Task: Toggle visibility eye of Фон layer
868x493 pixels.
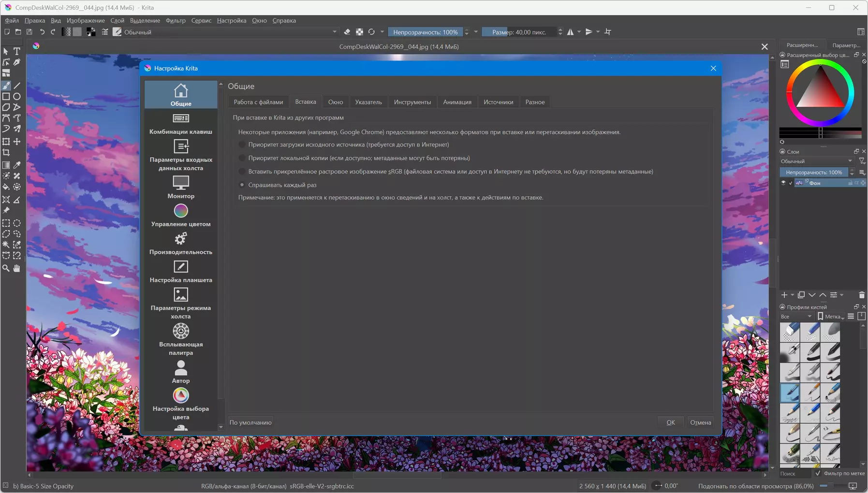Action: point(783,183)
